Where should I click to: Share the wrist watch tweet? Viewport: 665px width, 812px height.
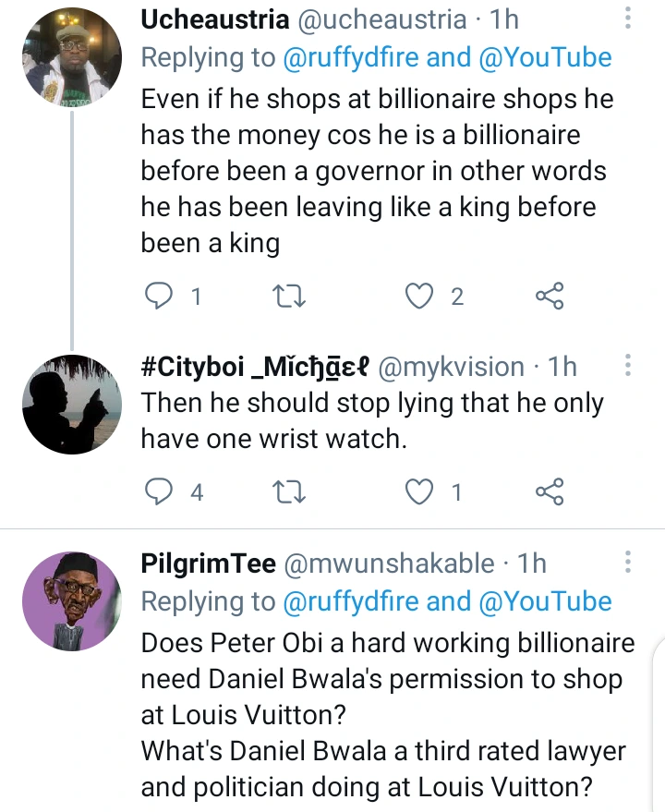[x=550, y=491]
